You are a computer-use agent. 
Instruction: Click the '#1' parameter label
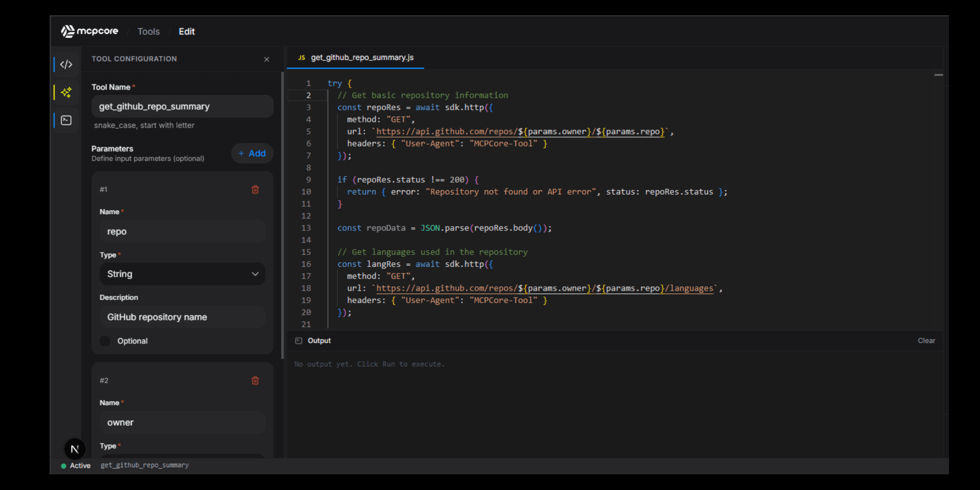[x=103, y=190]
